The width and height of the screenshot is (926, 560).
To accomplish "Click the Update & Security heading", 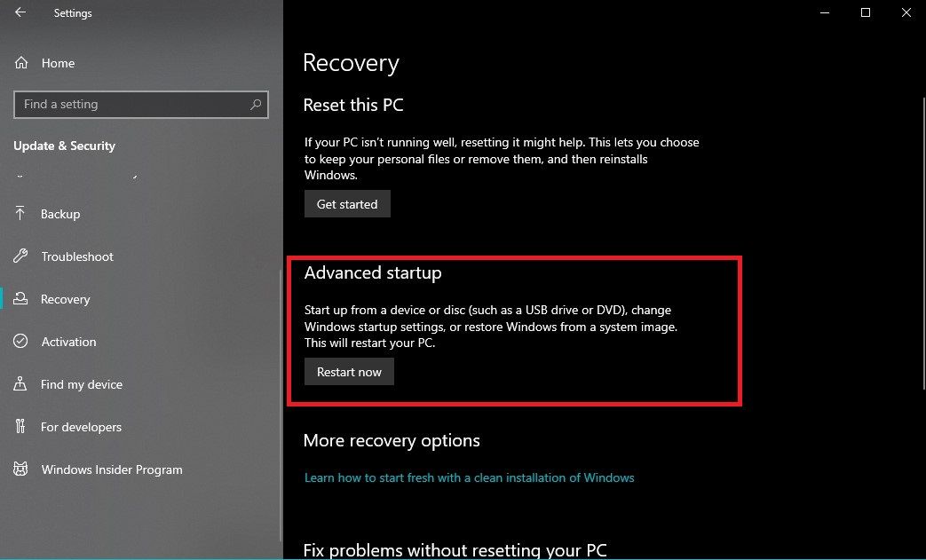I will click(64, 146).
